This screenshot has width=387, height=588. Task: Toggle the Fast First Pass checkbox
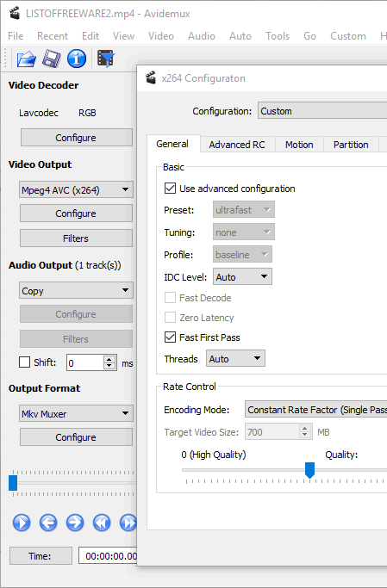170,337
